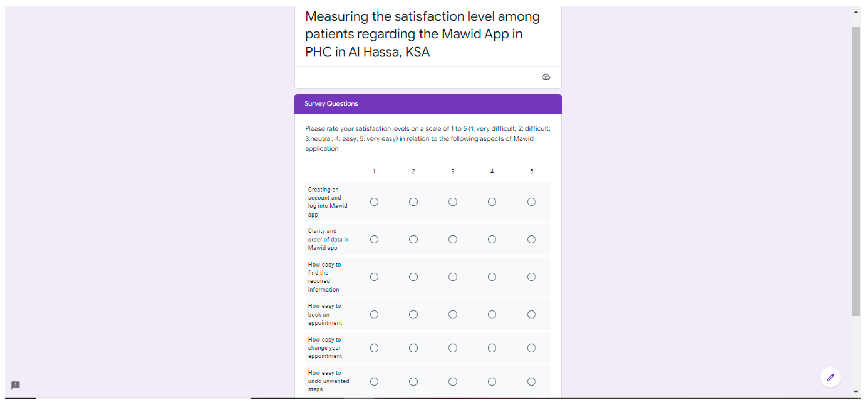Select 2 for clarity and order of data

pos(413,239)
